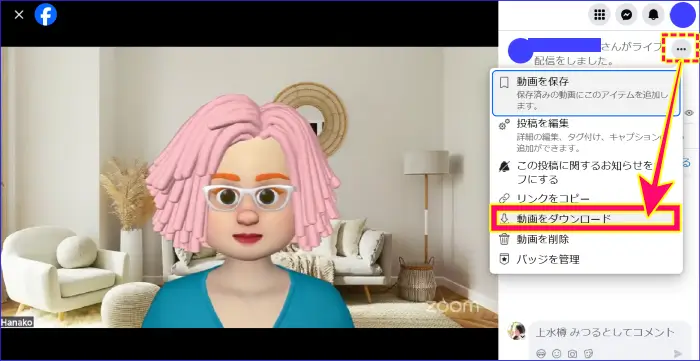Click the gear-pencil icon beside 投稿を編集
This screenshot has height=361, width=700.
click(x=504, y=125)
